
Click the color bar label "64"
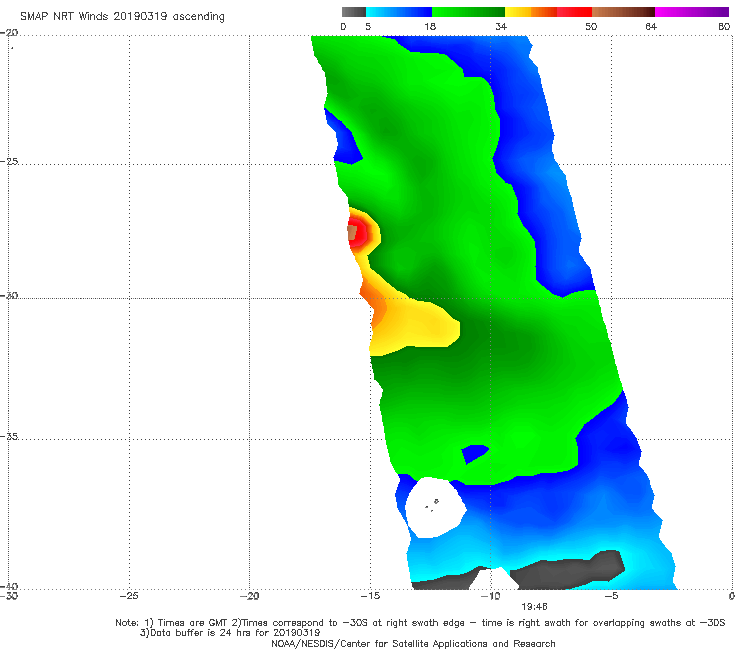(651, 27)
